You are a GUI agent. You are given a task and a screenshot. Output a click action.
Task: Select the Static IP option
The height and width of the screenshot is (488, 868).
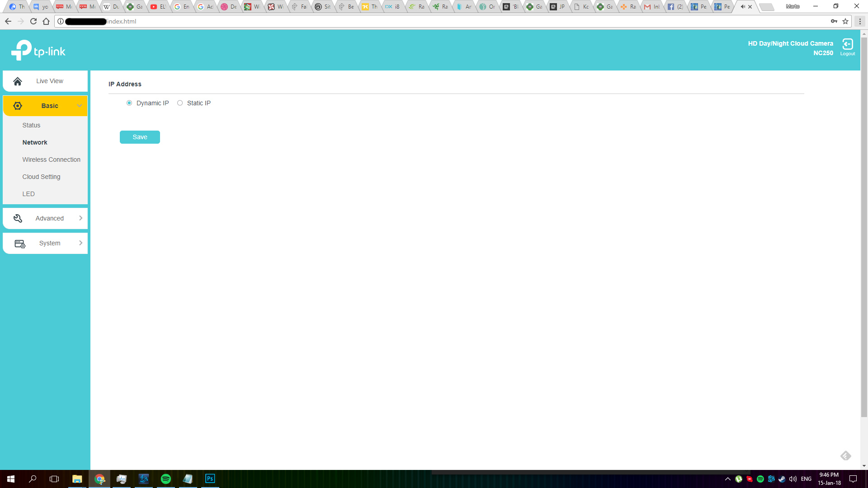click(180, 103)
